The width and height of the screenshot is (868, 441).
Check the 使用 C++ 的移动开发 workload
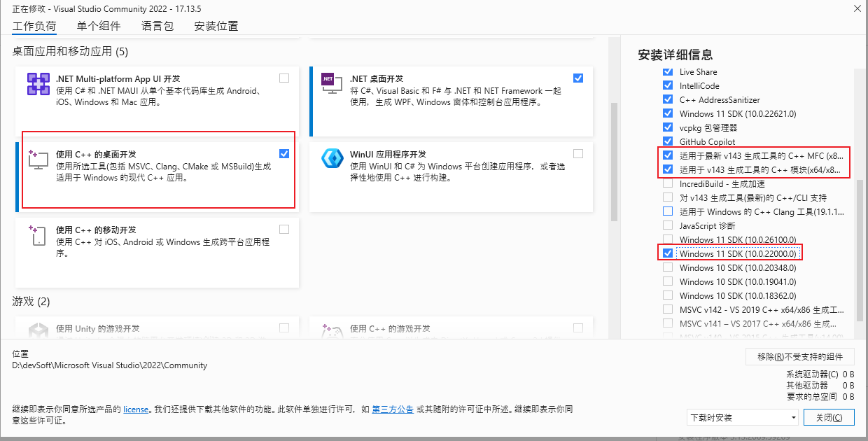click(284, 230)
